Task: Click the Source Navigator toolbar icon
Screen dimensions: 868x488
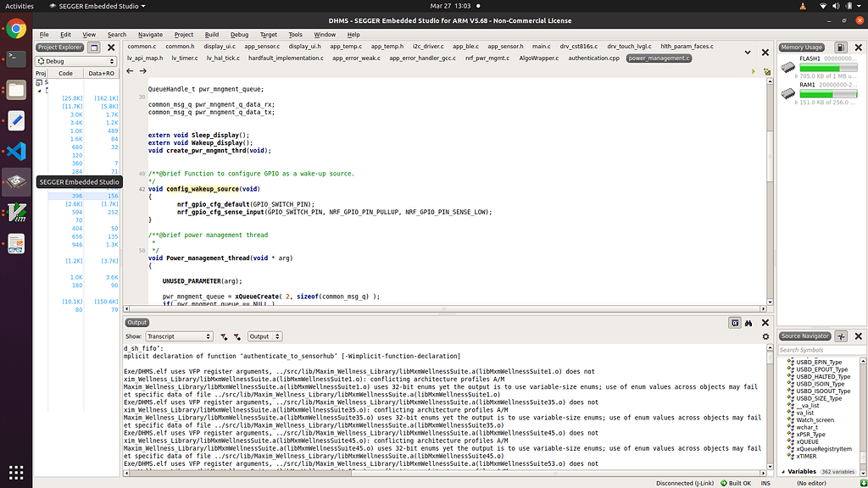Action: point(841,336)
